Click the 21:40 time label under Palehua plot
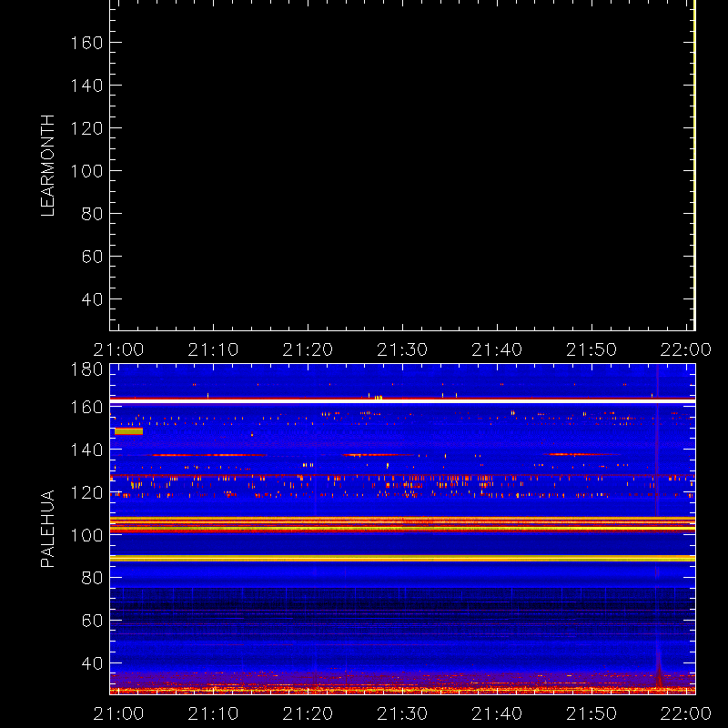Image resolution: width=728 pixels, height=728 pixels. pyautogui.click(x=497, y=713)
